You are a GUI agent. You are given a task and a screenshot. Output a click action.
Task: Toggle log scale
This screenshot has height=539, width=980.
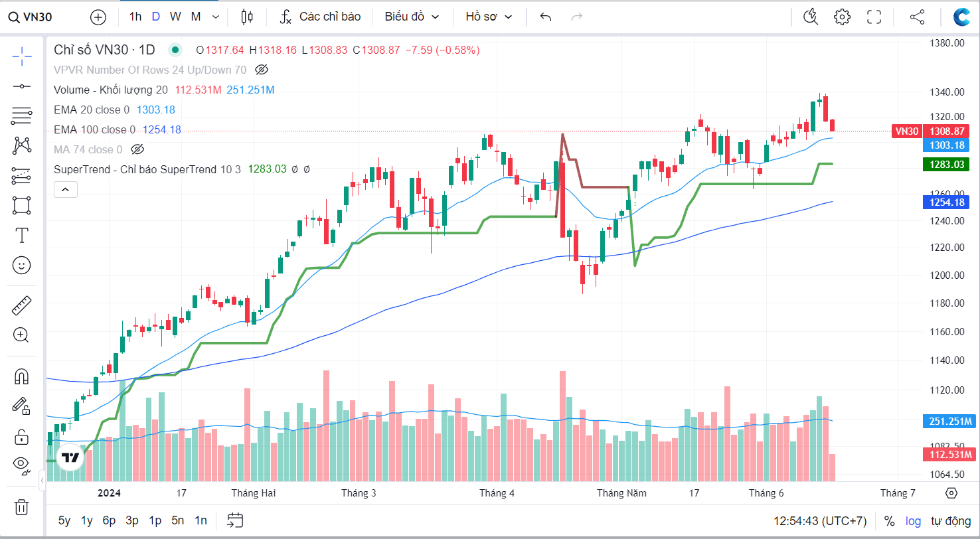pos(913,521)
